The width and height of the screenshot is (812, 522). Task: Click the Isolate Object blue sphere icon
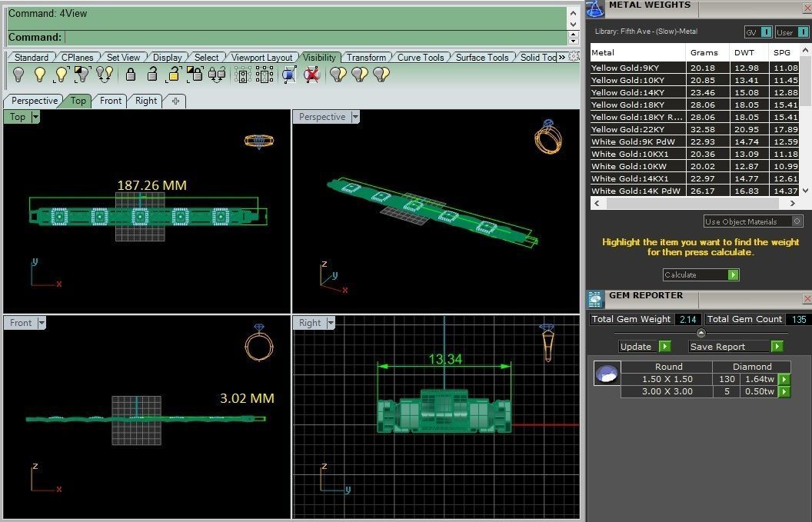[x=289, y=75]
